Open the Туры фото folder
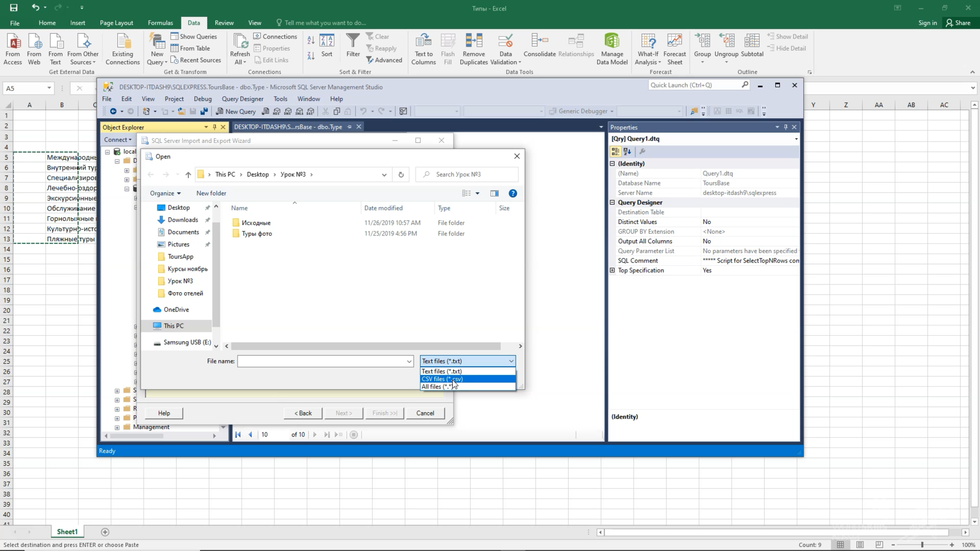The width and height of the screenshot is (980, 551). 257,233
